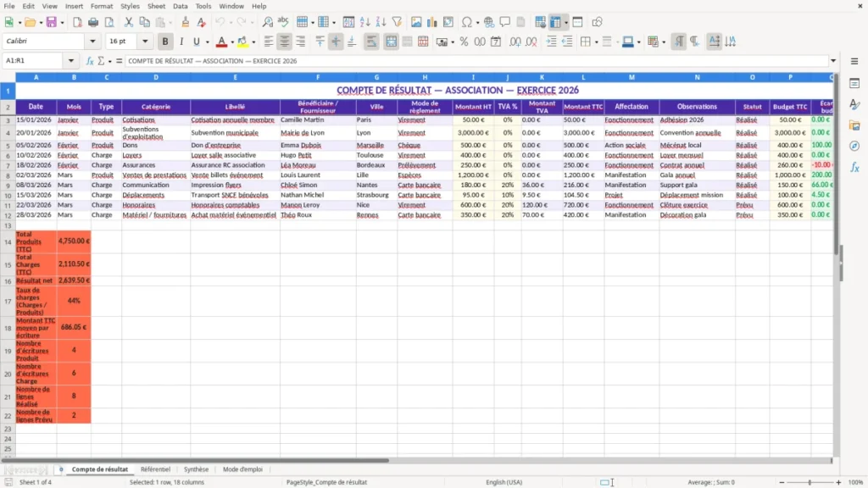Open Font Size dropdown arrow

(145, 42)
